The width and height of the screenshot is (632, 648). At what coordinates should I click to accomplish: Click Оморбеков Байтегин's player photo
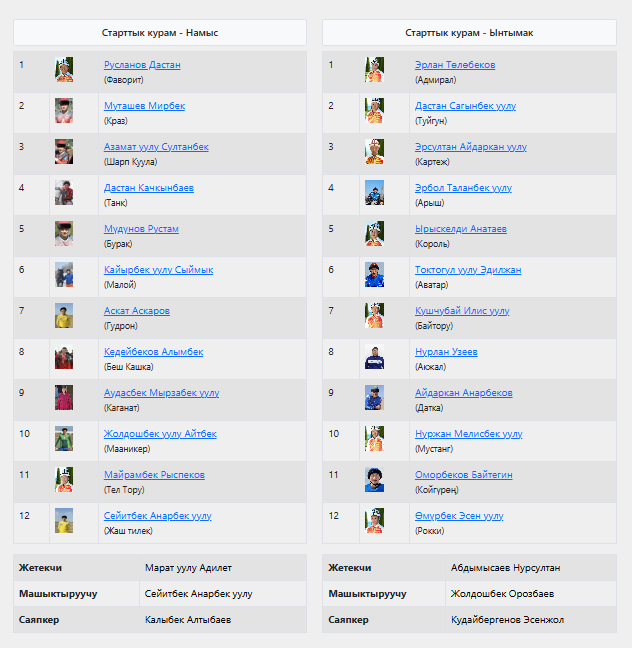click(x=374, y=480)
